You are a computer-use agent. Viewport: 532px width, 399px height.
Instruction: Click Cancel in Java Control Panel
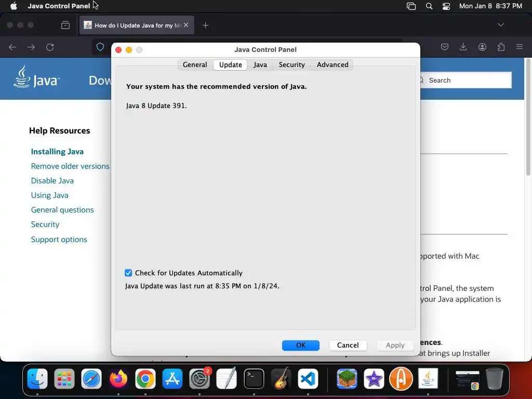click(x=348, y=345)
